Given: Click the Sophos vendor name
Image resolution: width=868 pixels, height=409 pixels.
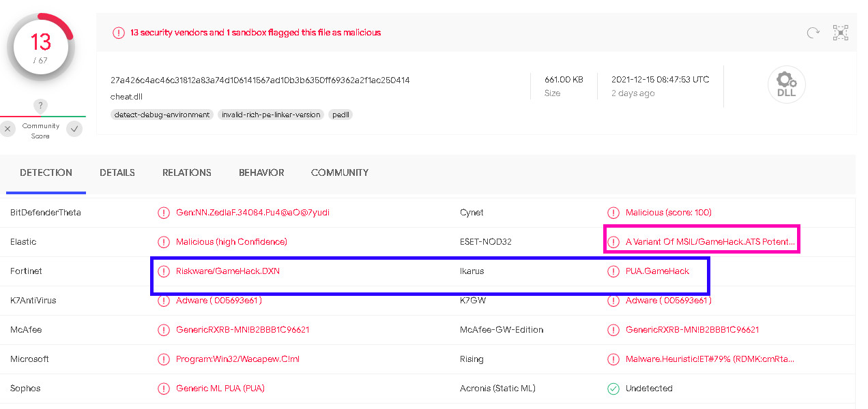Looking at the screenshot, I should (x=25, y=389).
